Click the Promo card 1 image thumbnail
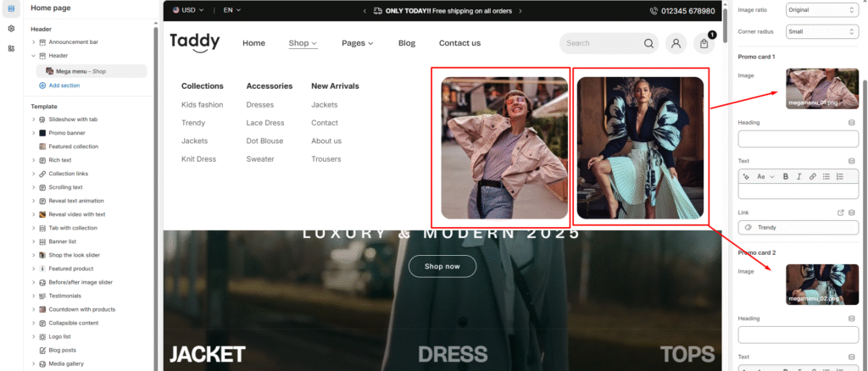Image resolution: width=868 pixels, height=371 pixels. point(821,89)
